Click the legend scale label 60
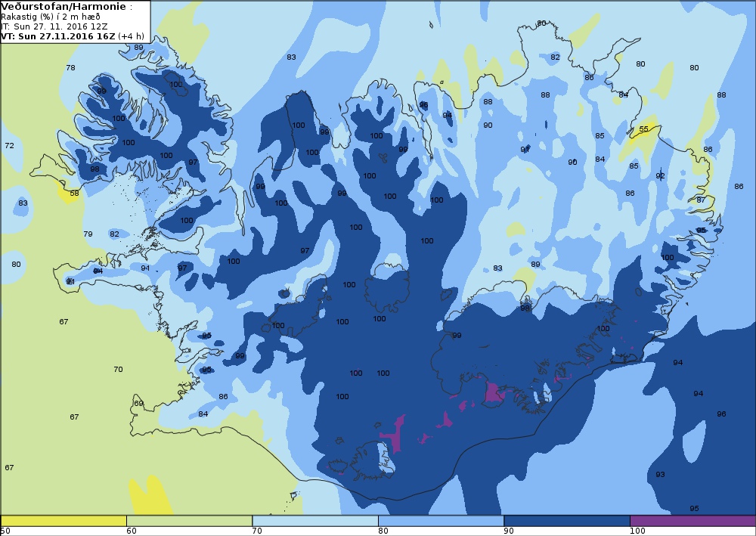756x536 pixels. (131, 531)
